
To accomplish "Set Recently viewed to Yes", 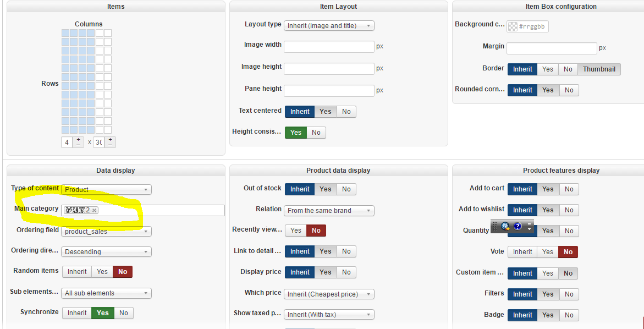I will point(296,231).
